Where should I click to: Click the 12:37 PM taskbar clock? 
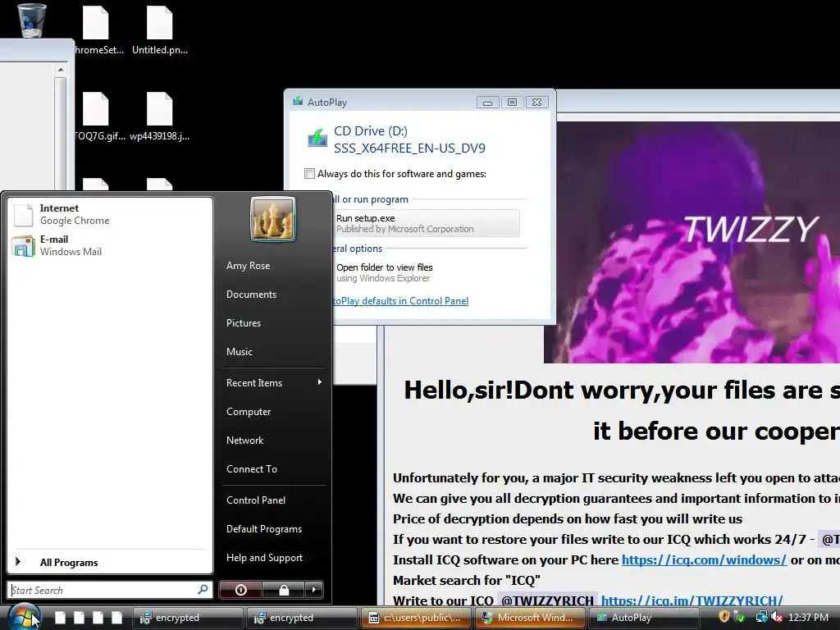pos(808,618)
